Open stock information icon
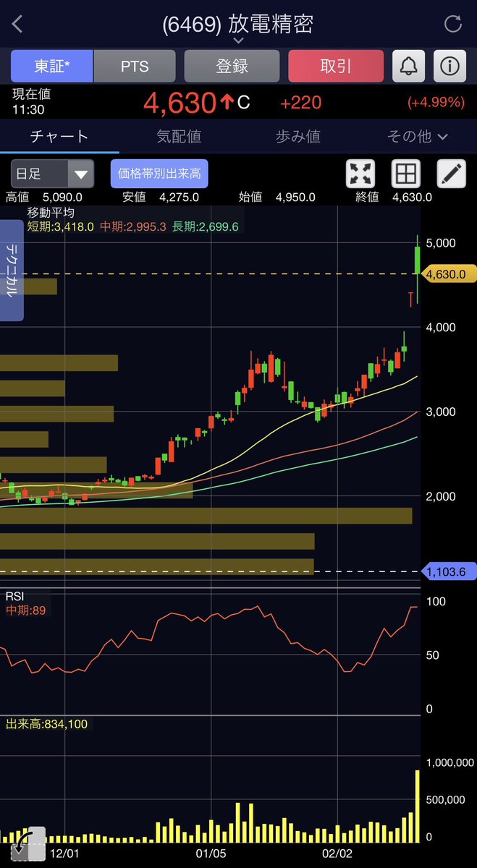The width and height of the screenshot is (477, 868). 449,66
